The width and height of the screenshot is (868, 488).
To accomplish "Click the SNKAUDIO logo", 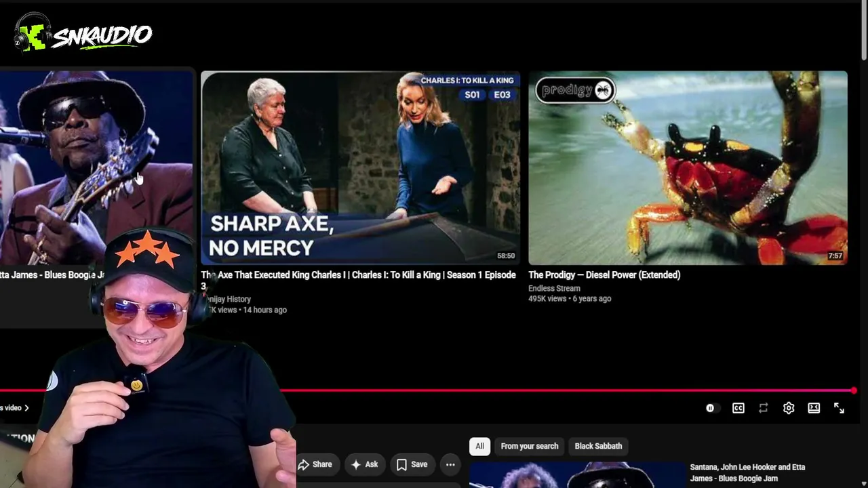I will [83, 35].
